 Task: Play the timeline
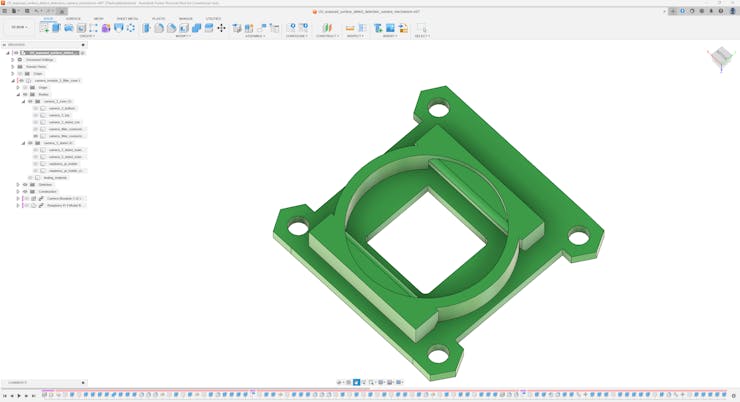tap(19, 396)
